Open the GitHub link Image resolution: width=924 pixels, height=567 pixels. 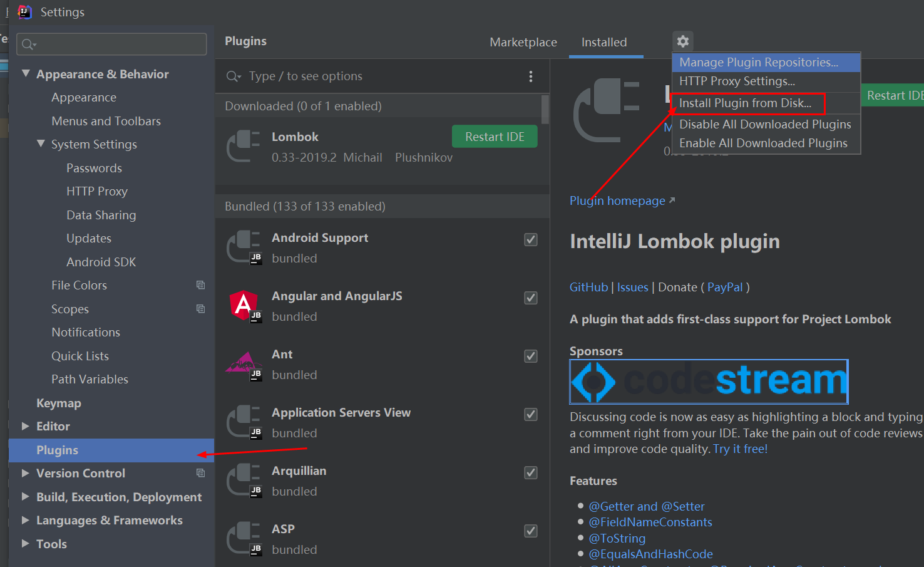tap(588, 287)
